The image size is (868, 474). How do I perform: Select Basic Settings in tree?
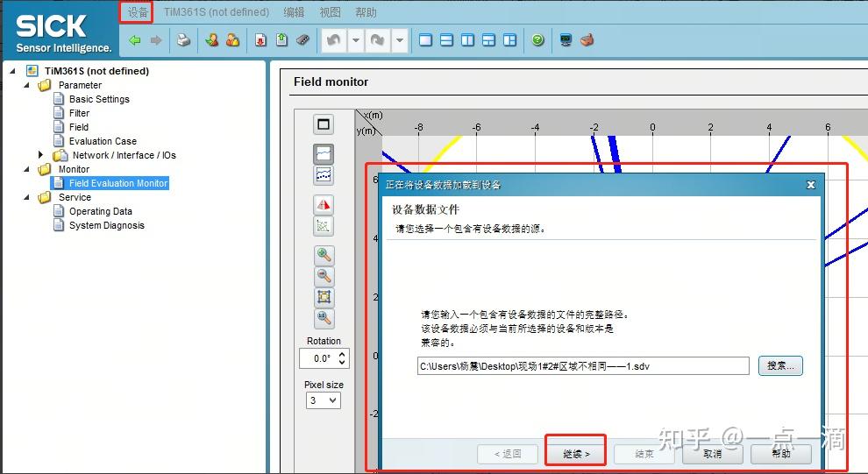point(99,99)
